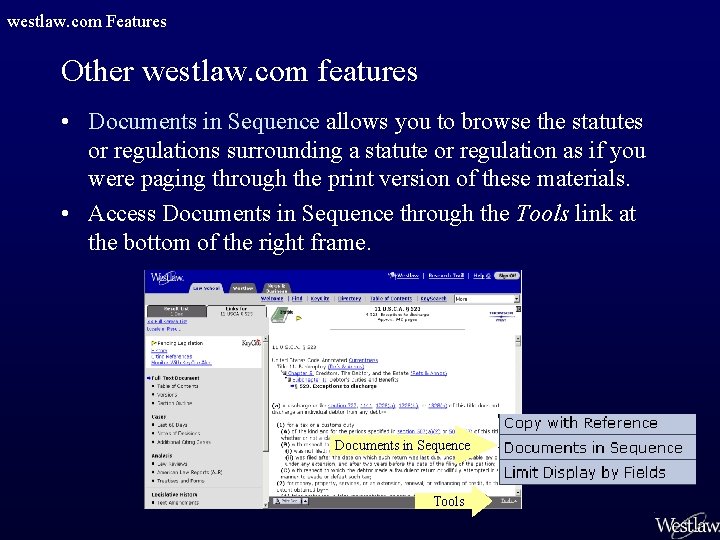Screen dimensions: 720x540
Task: Open the Research Trail link
Action: pyautogui.click(x=446, y=276)
